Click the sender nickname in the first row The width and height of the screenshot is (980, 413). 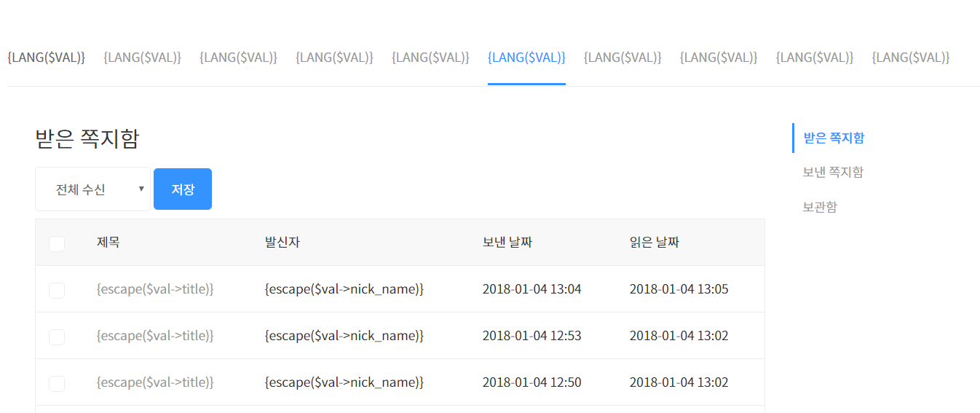[344, 289]
